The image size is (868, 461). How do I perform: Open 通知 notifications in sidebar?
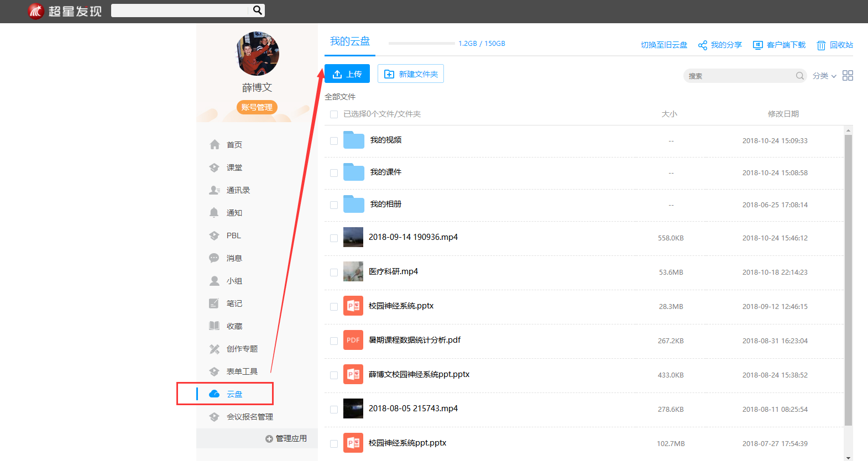point(234,213)
